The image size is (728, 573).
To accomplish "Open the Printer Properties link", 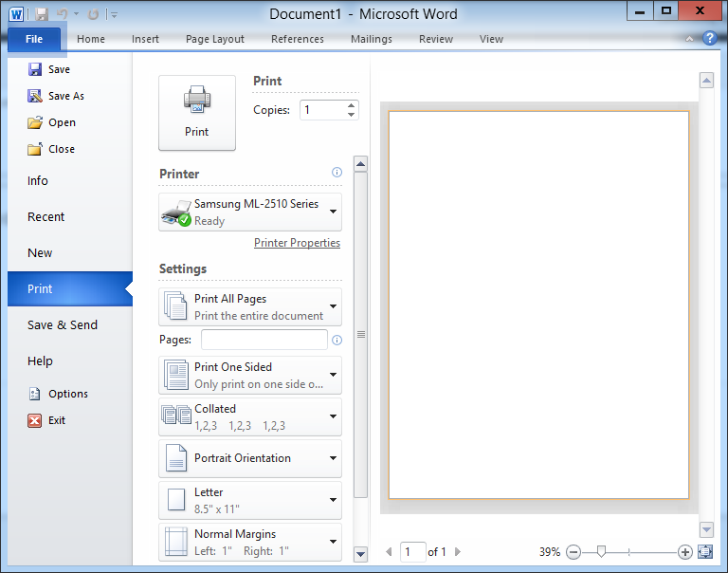I will point(297,243).
